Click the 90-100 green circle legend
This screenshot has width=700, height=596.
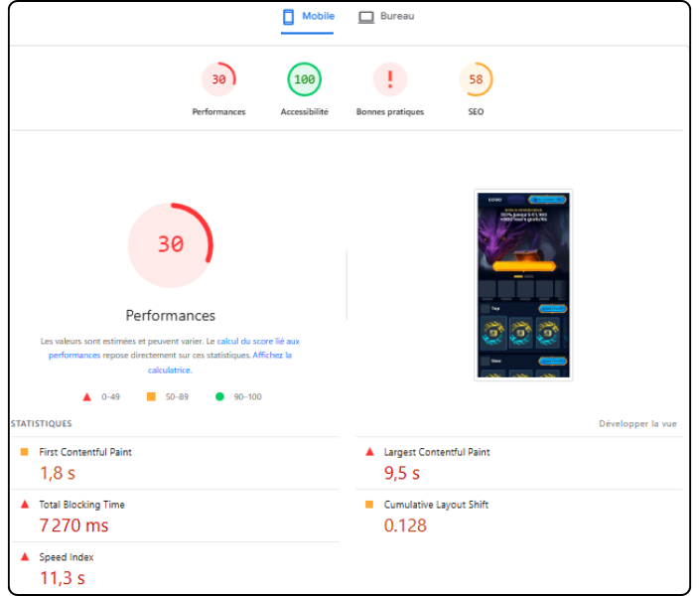(x=219, y=397)
